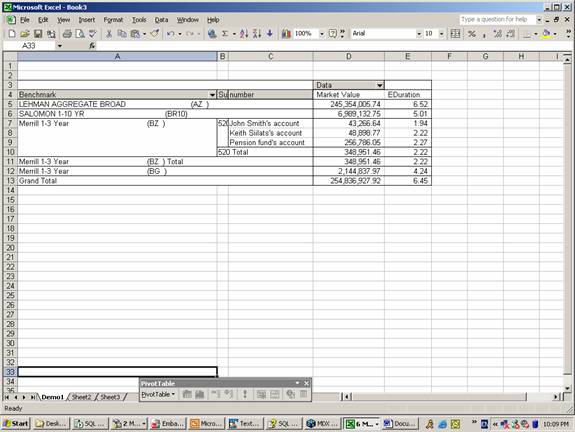Viewport: 575px width, 432px height.
Task: Click the Comma Style icon
Action: pyautogui.click(x=484, y=34)
